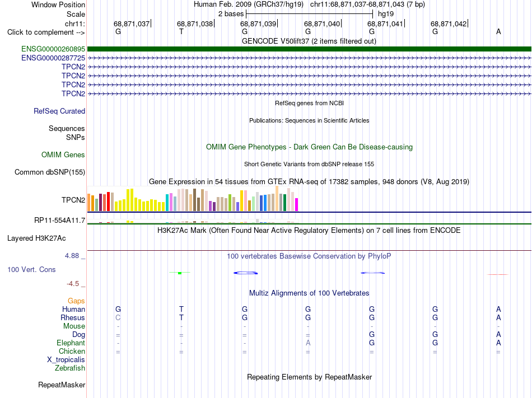Click the GTEx Gene Expression track title
This screenshot has width=532, height=398.
click(x=309, y=182)
